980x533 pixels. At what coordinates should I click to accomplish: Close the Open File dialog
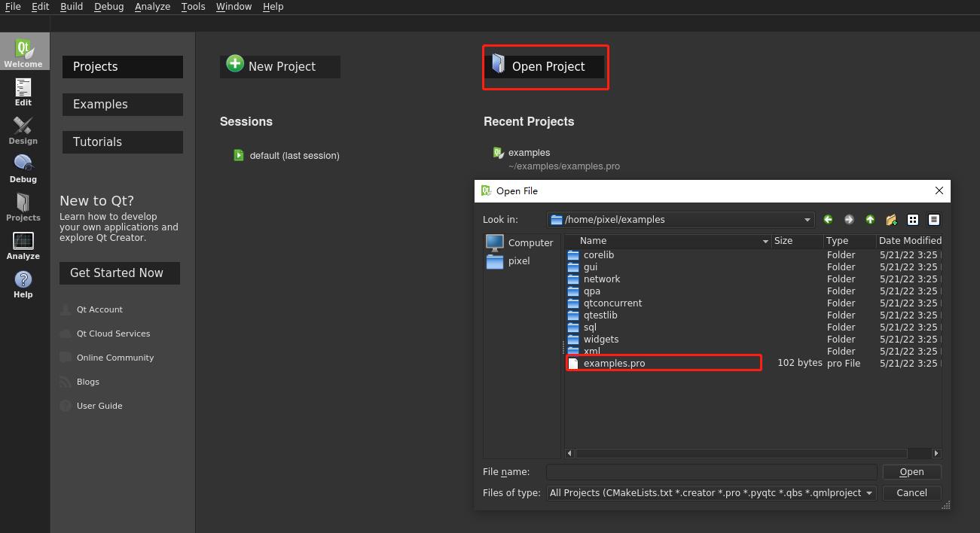coord(939,190)
